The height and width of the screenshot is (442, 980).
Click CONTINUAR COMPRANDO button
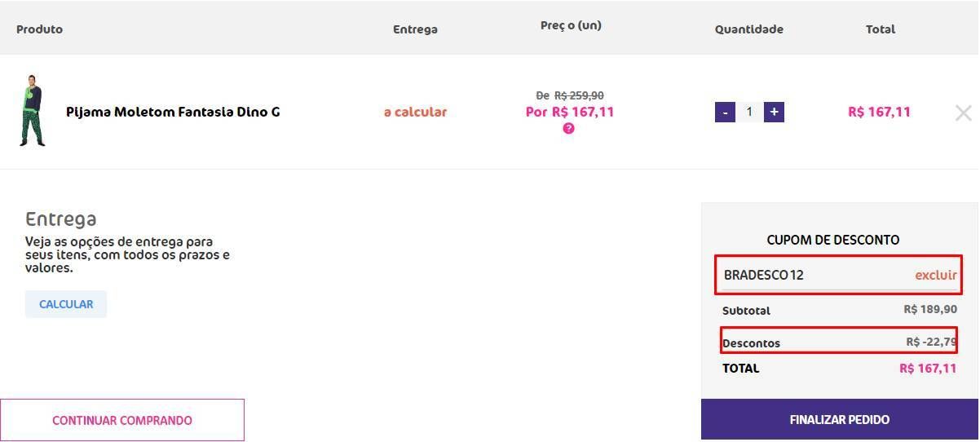click(x=122, y=420)
